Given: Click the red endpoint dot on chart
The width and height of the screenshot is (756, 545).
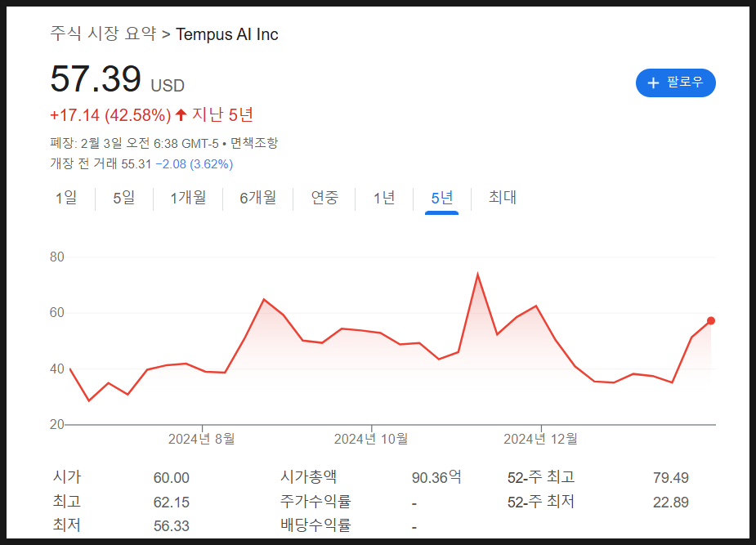Looking at the screenshot, I should pyautogui.click(x=711, y=320).
